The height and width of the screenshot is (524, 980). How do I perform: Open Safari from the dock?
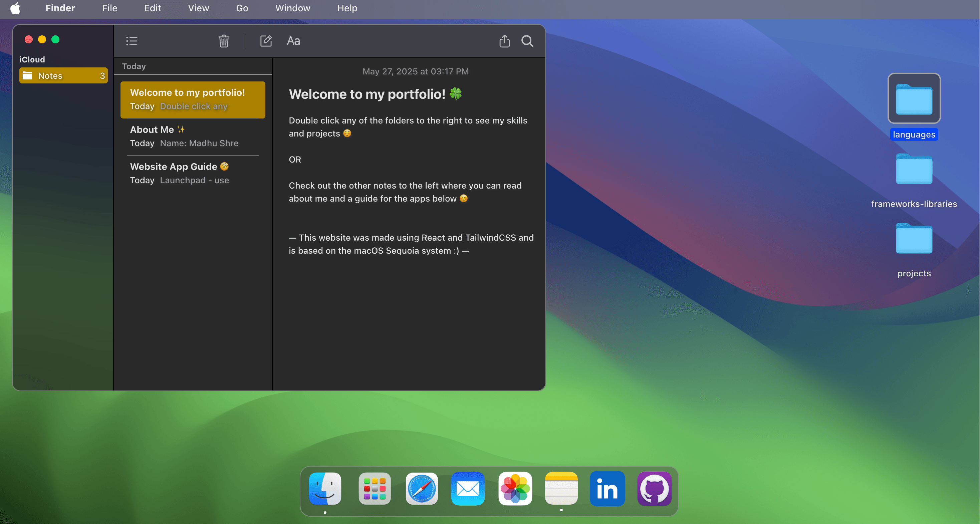tap(421, 489)
